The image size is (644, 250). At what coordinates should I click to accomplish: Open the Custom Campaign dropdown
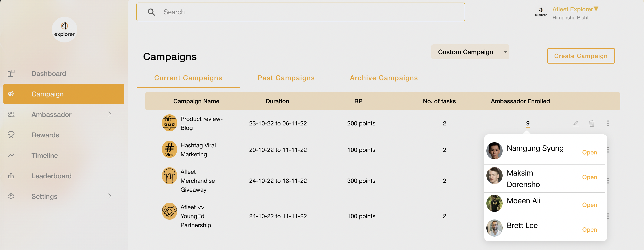(470, 52)
